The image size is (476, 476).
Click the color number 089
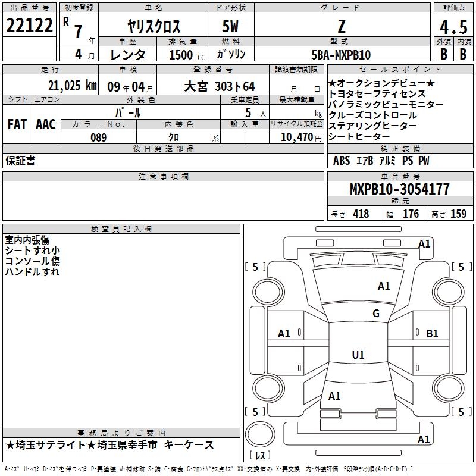coord(98,137)
